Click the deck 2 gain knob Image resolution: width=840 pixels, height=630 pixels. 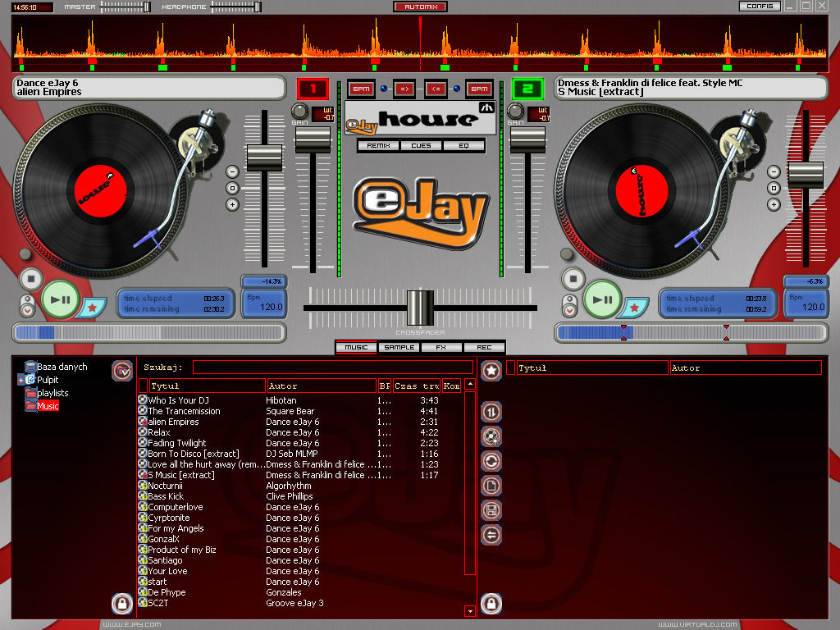point(515,112)
